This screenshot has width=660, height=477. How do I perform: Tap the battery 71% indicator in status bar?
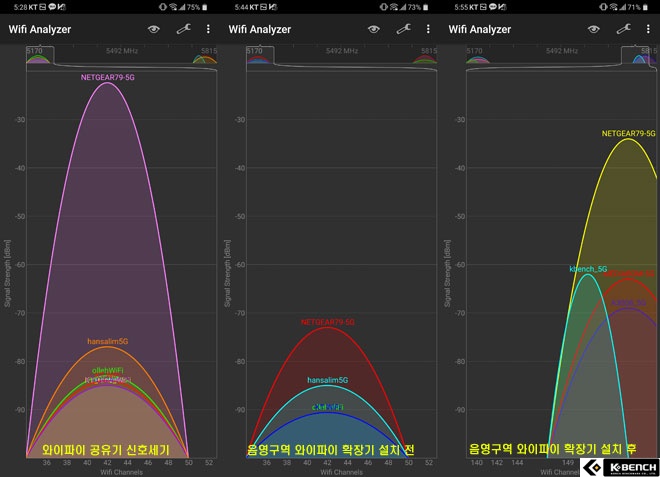click(x=638, y=7)
